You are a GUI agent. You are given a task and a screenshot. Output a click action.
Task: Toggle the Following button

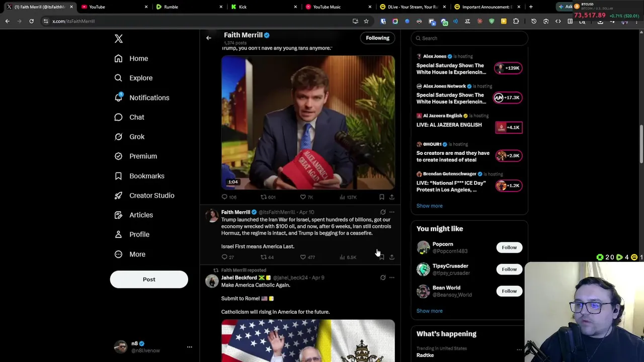377,38
